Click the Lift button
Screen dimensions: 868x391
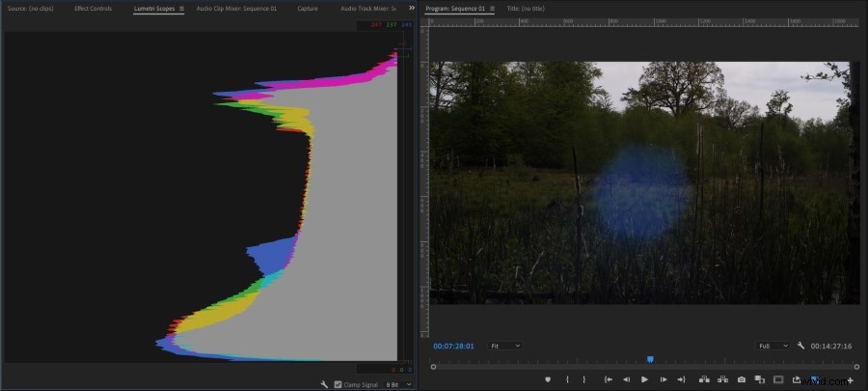pyautogui.click(x=704, y=379)
